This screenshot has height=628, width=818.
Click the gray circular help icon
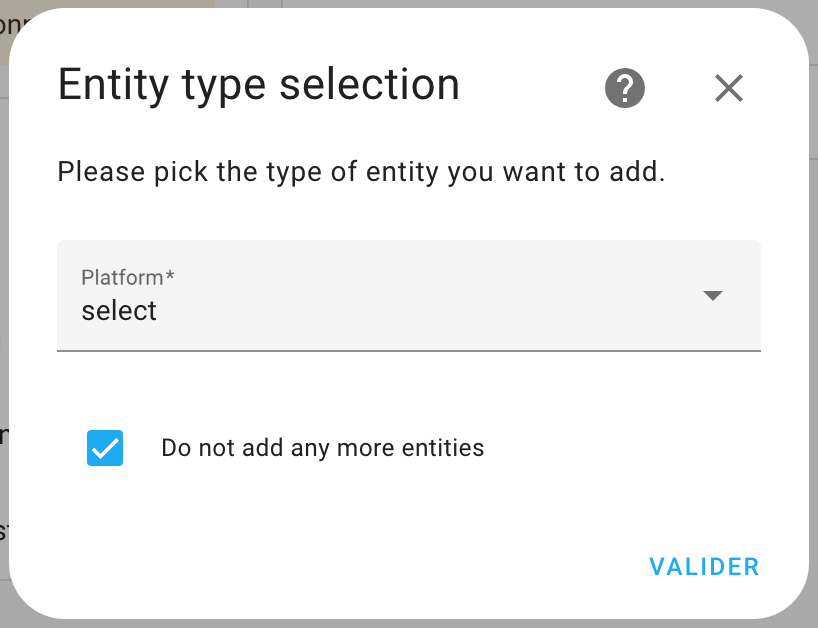pos(624,88)
